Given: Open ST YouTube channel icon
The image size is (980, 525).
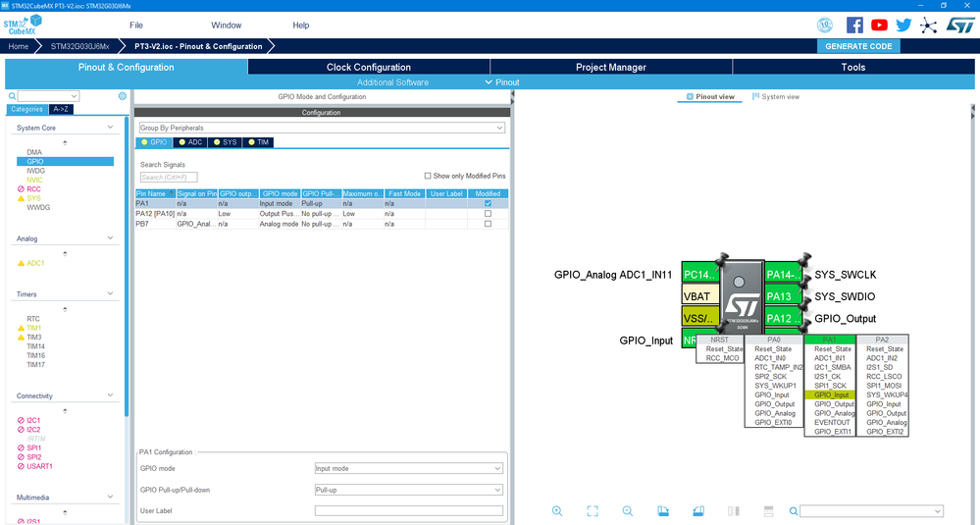Looking at the screenshot, I should click(x=879, y=25).
